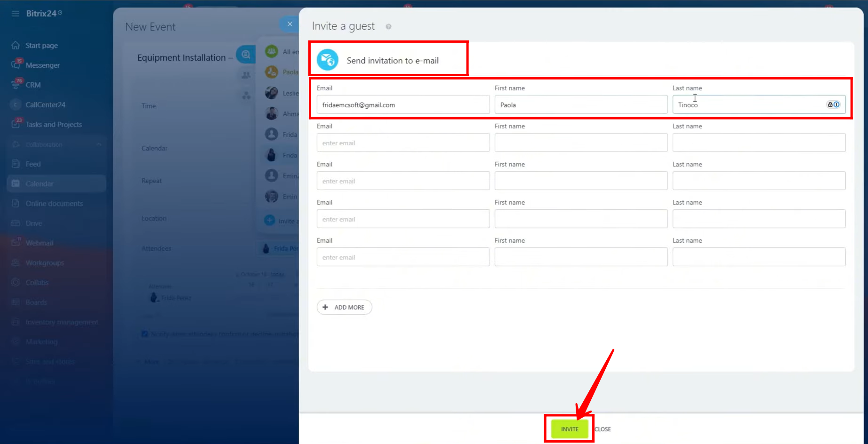Toggle the Notify when attendees confirm checkbox

[x=145, y=334]
